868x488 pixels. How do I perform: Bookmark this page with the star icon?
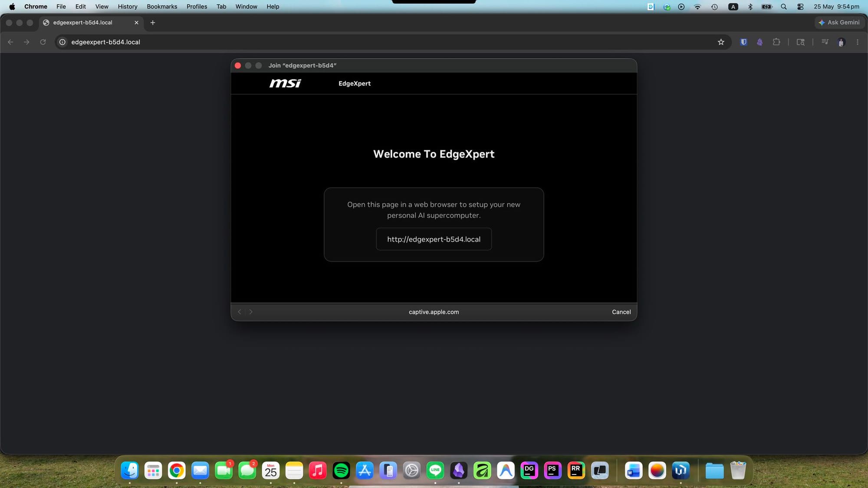[721, 42]
